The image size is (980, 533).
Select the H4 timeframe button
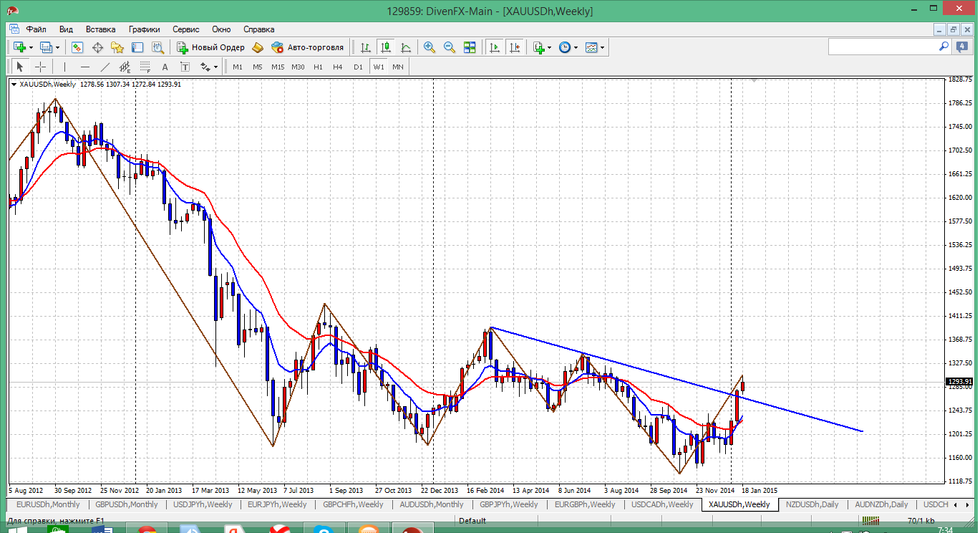(x=338, y=67)
